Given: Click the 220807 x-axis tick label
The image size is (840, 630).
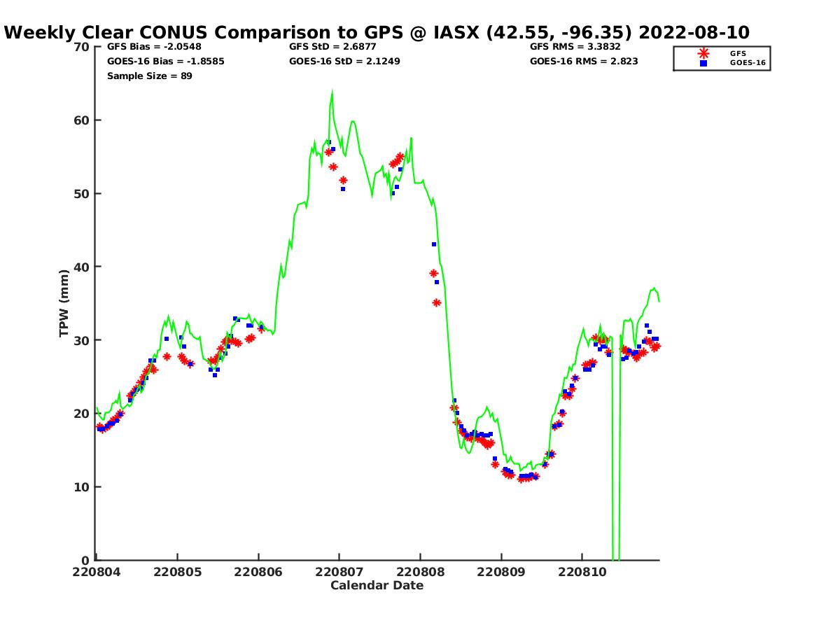Looking at the screenshot, I should coord(339,572).
